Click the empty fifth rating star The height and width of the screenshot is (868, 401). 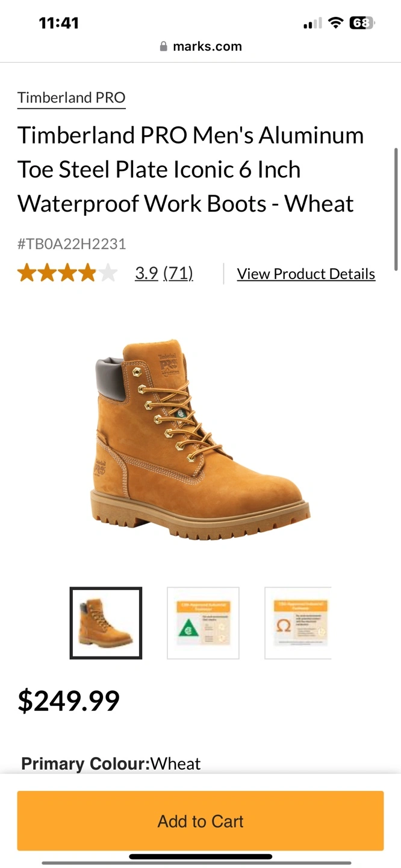(x=108, y=273)
